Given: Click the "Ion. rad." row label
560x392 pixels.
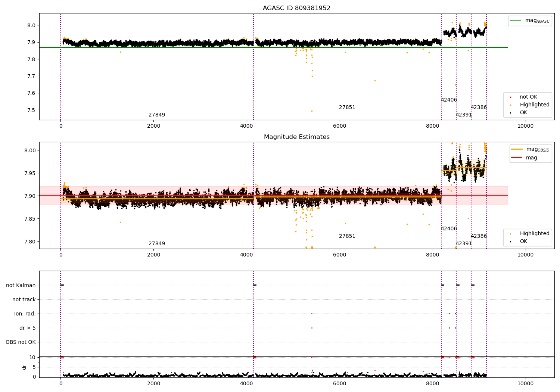Looking at the screenshot, I should click(x=25, y=314).
